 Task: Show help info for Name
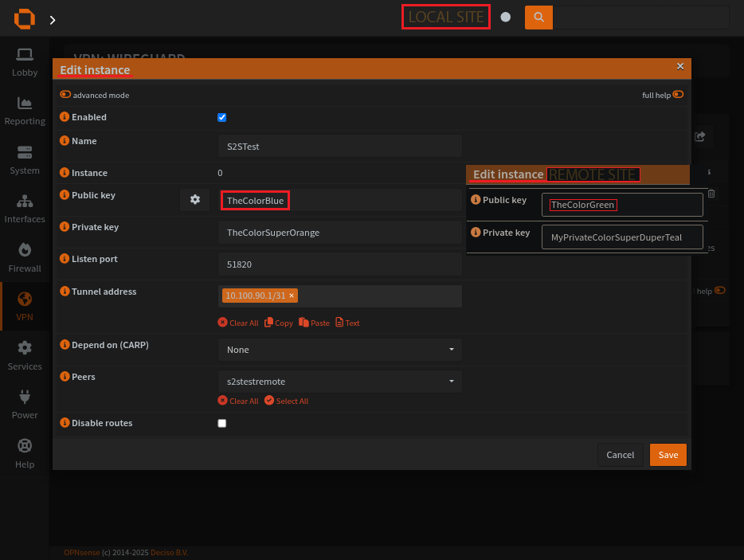coord(65,140)
